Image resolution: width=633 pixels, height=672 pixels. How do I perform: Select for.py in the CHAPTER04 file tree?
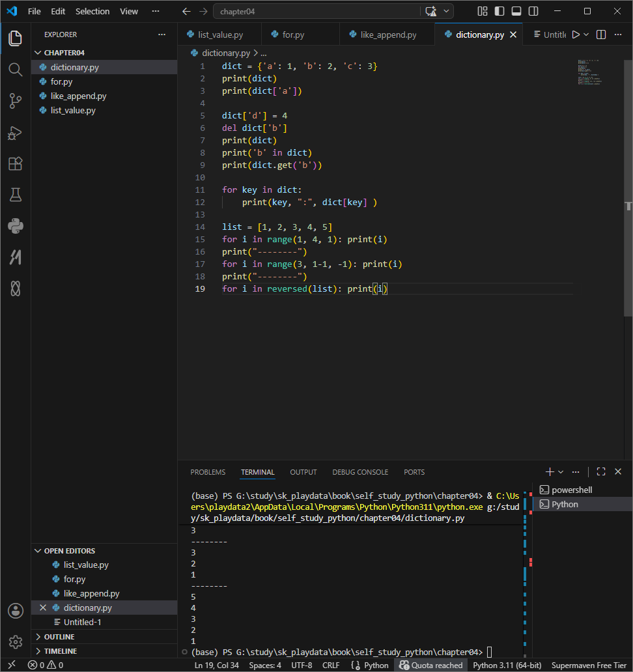point(105,81)
